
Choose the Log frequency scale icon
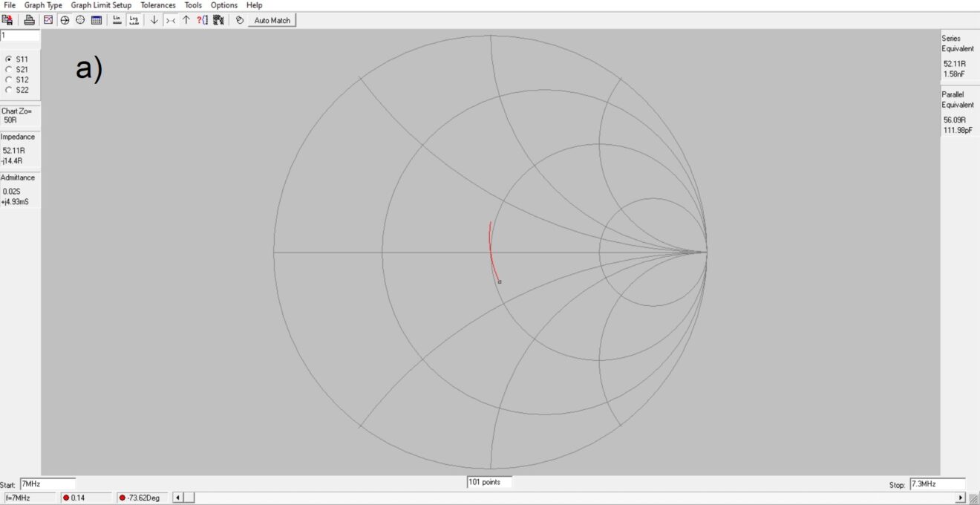tap(134, 20)
